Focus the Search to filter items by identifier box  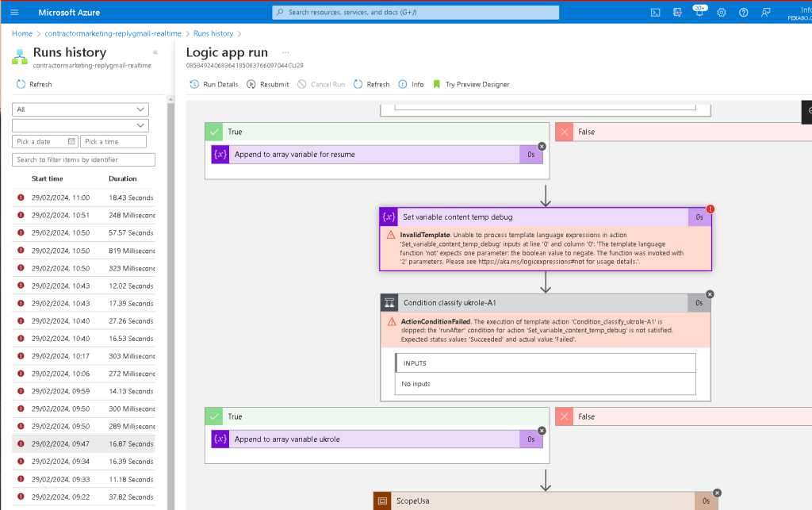point(83,159)
